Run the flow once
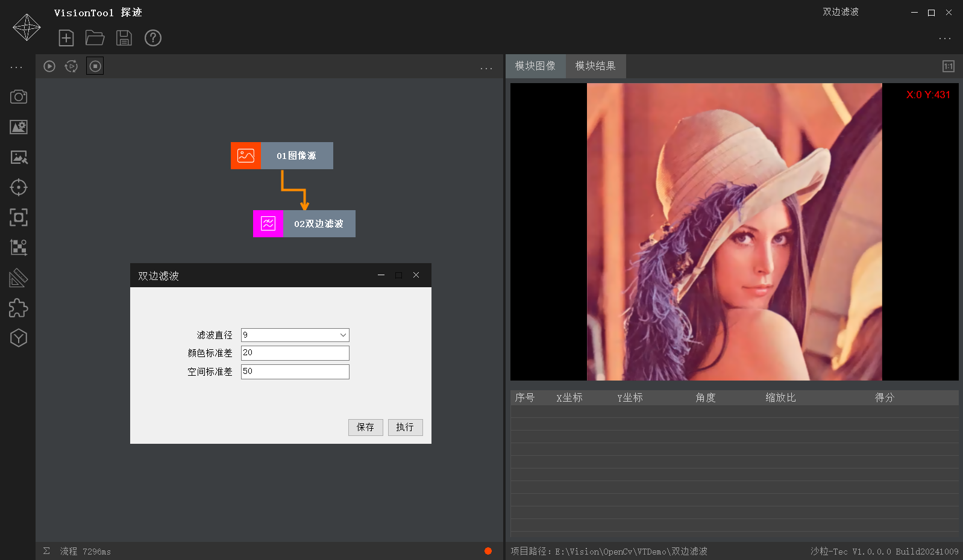Screen dimensions: 963x560 (x=49, y=66)
